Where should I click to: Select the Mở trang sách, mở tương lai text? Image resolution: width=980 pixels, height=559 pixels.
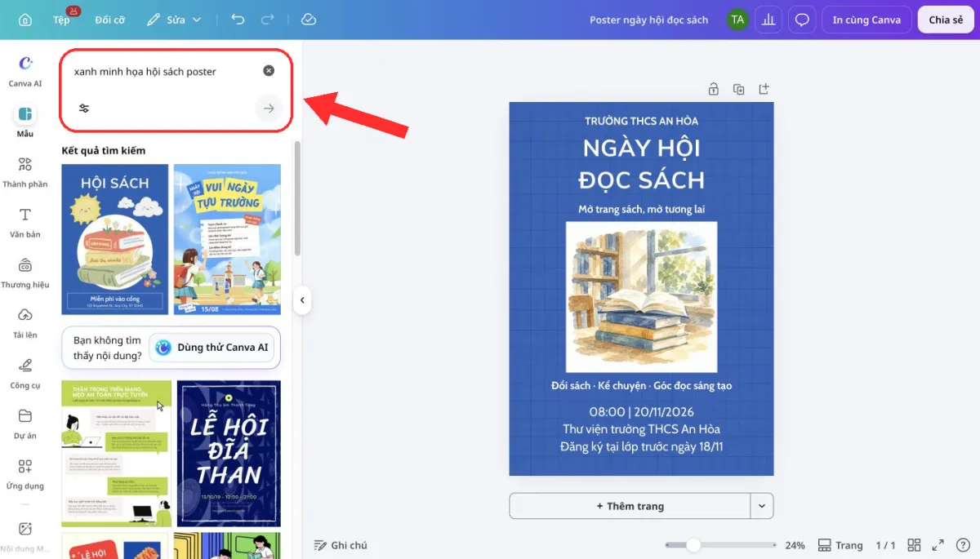pos(641,210)
